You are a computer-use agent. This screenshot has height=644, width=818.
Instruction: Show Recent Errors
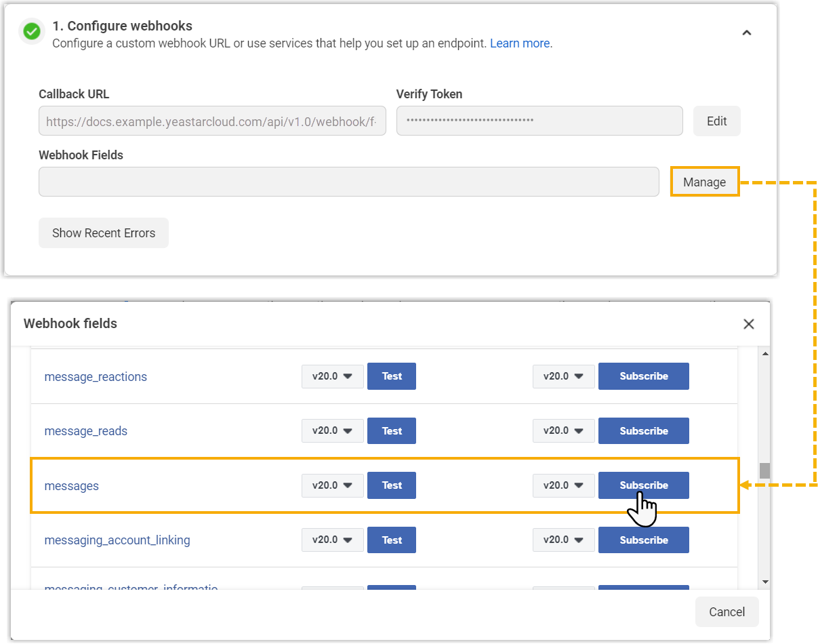point(103,233)
